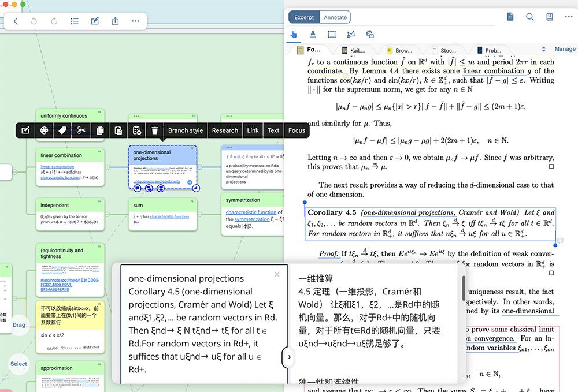Image resolution: width=578 pixels, height=392 pixels.
Task: Expand the translation panel side arrow
Action: click(x=289, y=357)
